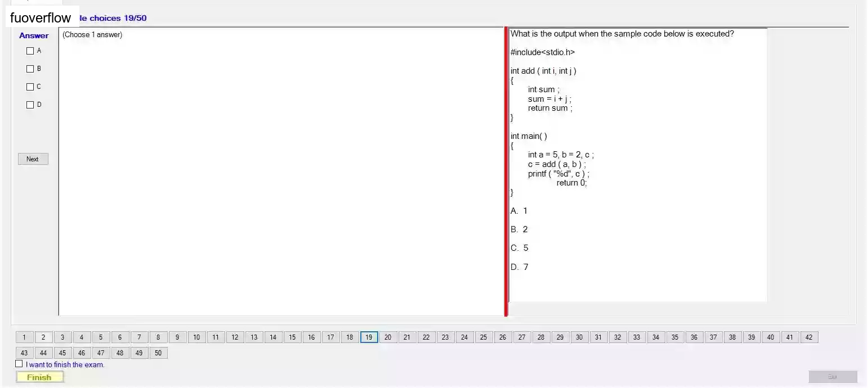Switch to question 43
Screen dimensions: 868x388
(24, 353)
